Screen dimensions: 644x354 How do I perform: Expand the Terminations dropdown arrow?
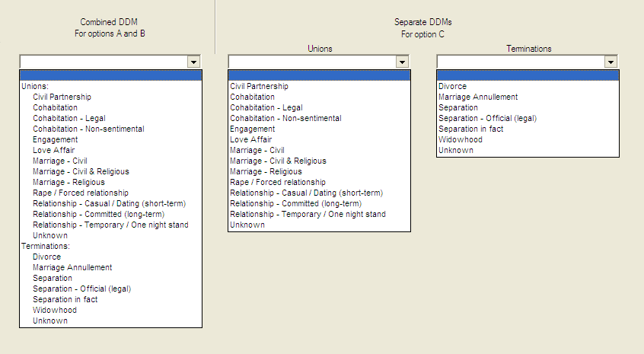(611, 62)
